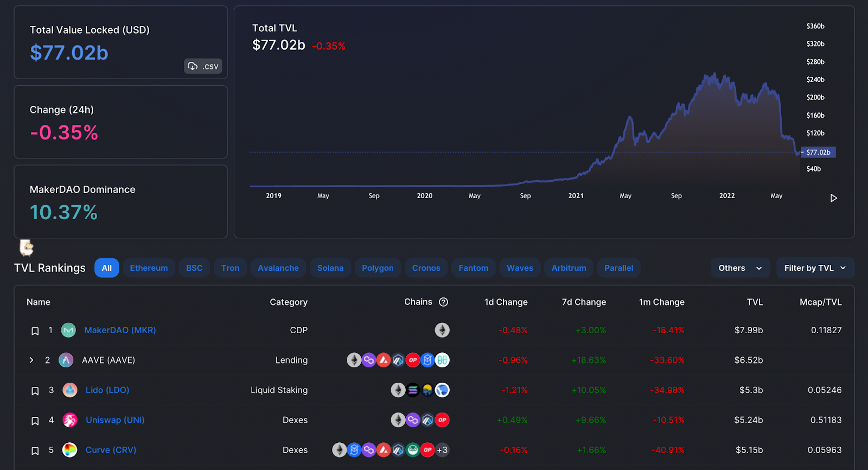Show the +3 more chains for Curve
868x470 pixels.
click(442, 450)
